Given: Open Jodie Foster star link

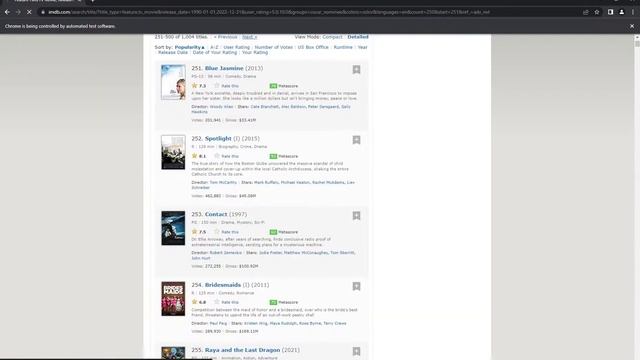Looking at the screenshot, I should tap(271, 253).
